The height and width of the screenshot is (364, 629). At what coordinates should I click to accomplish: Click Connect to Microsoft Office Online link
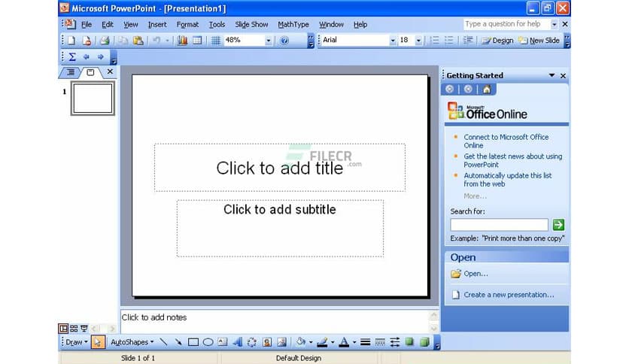(506, 141)
